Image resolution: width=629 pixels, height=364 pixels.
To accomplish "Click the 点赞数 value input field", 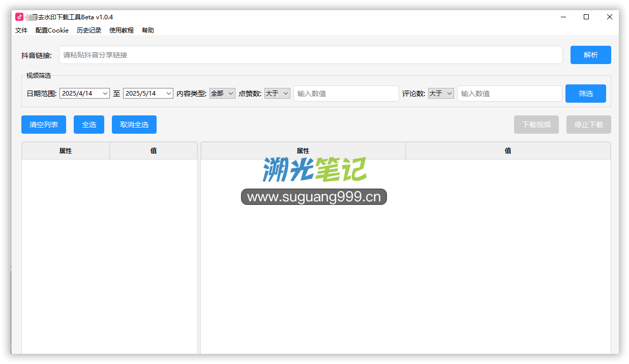I will point(346,94).
